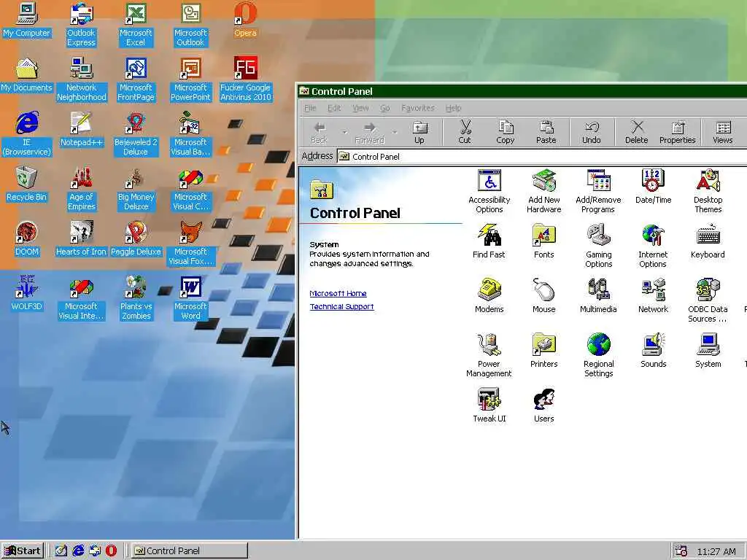Open the Tweak UI applet
The width and height of the screenshot is (747, 560).
pyautogui.click(x=489, y=405)
